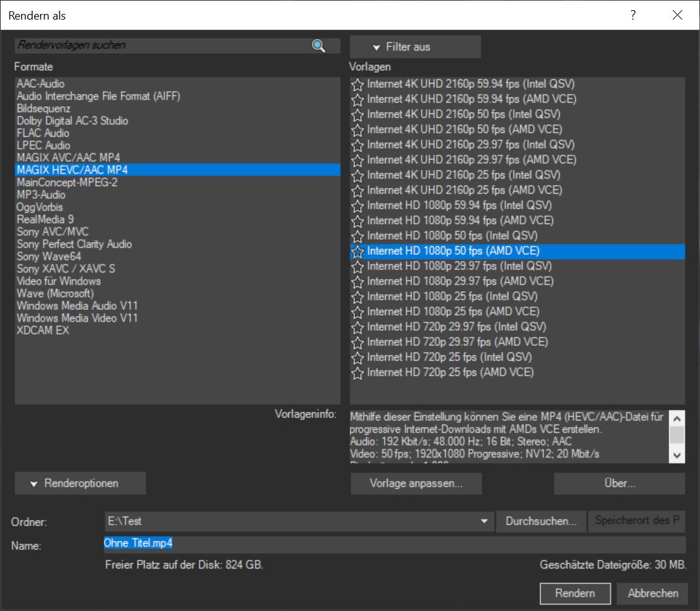Select MainConcept-MPEG-2 format
700x611 pixels.
coord(177,182)
